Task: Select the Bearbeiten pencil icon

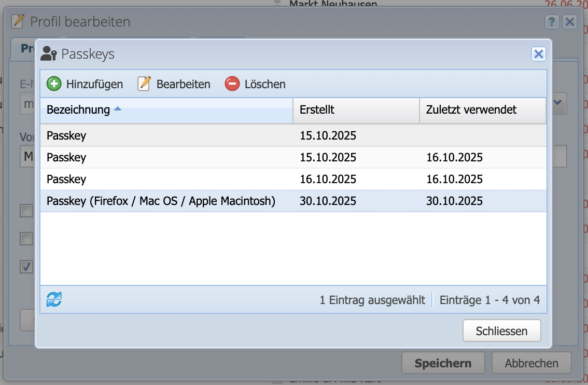Action: (143, 84)
